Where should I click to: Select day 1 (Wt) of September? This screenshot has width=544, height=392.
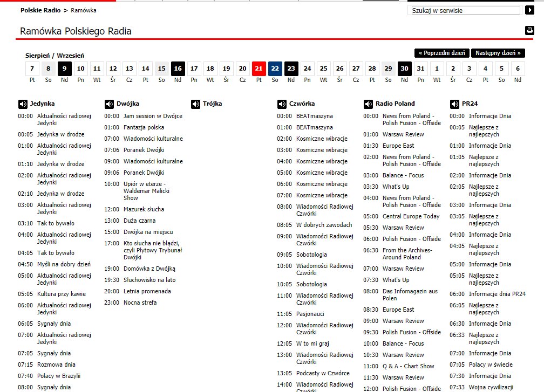click(437, 68)
